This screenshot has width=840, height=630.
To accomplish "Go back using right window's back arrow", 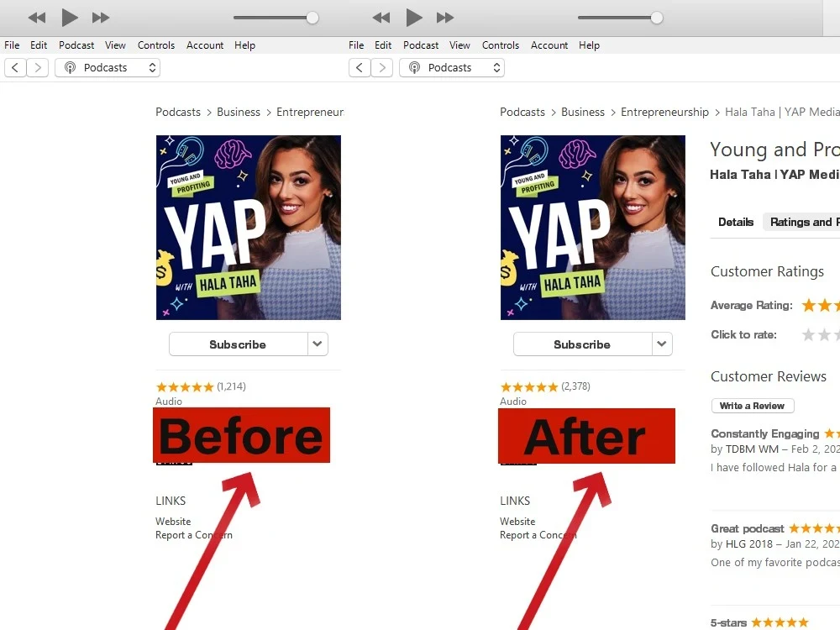I will [360, 67].
